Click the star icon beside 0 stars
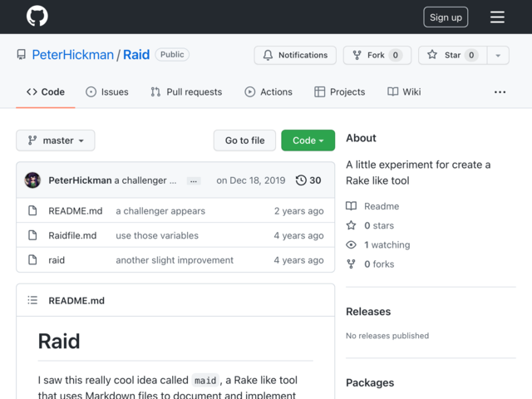The image size is (532, 399). 351,225
